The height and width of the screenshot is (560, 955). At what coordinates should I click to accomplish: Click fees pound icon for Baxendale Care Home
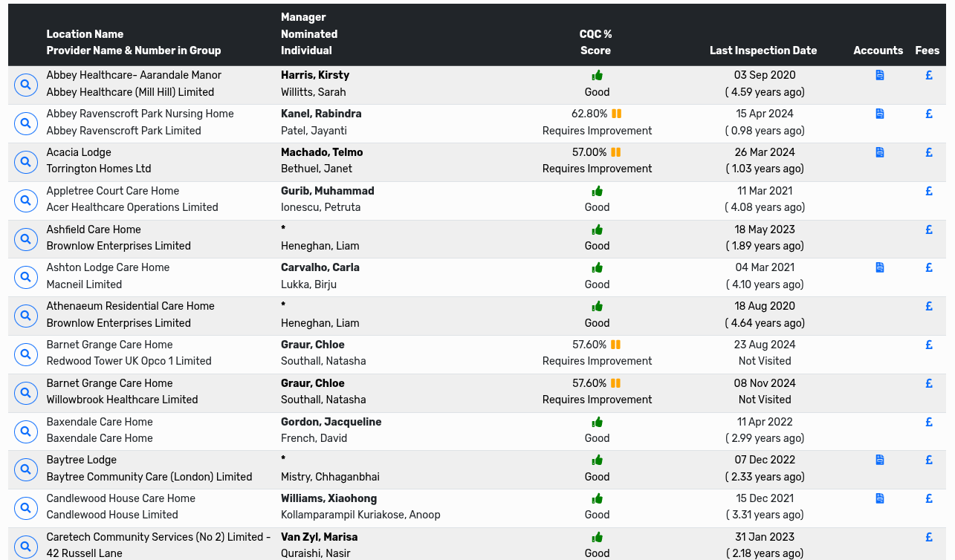tap(929, 422)
